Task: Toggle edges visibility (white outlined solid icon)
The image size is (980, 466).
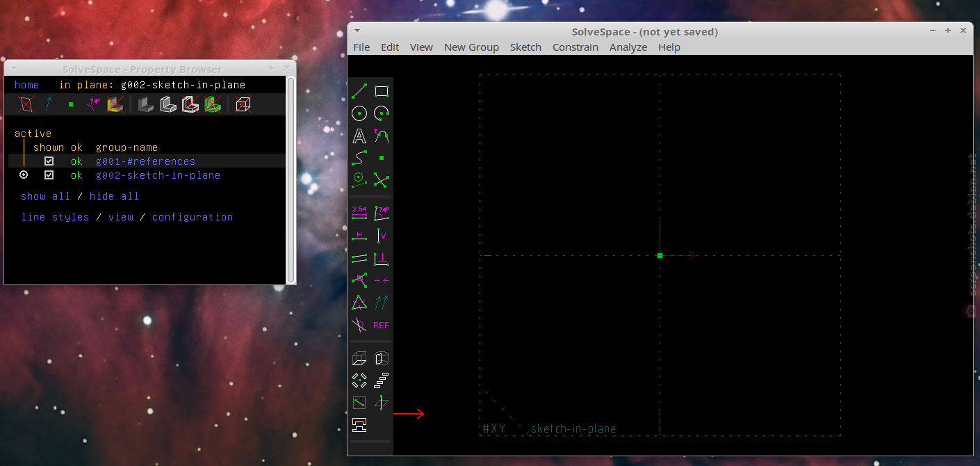Action: [168, 104]
